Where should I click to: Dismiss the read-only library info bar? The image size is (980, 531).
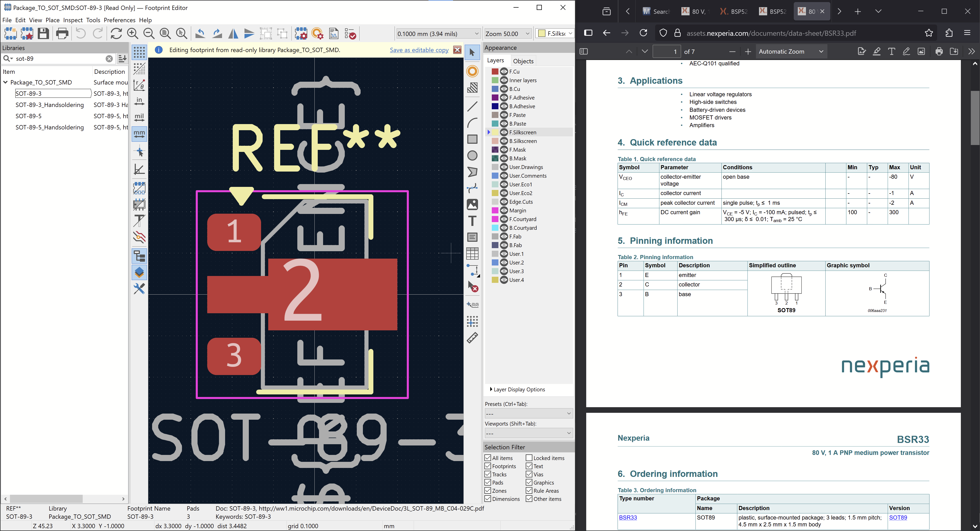pyautogui.click(x=457, y=50)
